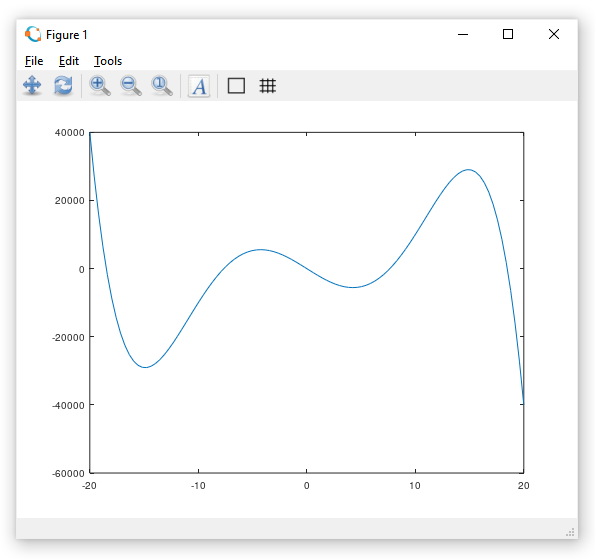Click the x-axis label -10
This screenshot has height=560, width=595.
[x=198, y=486]
